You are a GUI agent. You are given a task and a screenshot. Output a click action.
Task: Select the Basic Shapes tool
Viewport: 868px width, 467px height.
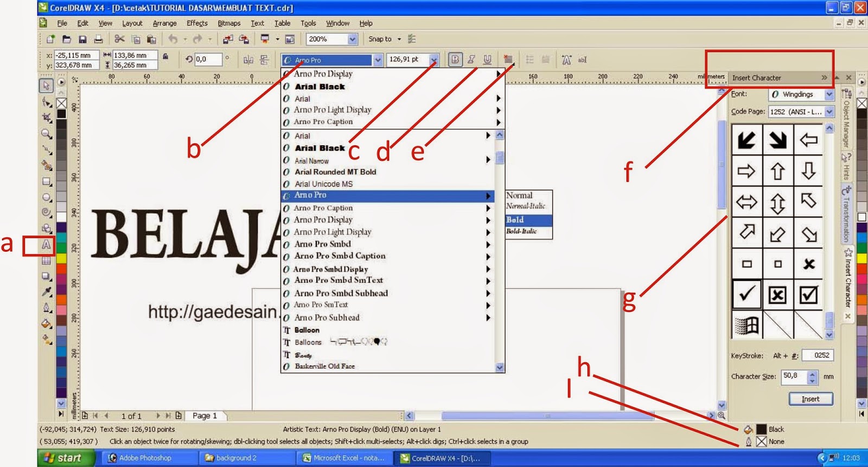(x=47, y=228)
